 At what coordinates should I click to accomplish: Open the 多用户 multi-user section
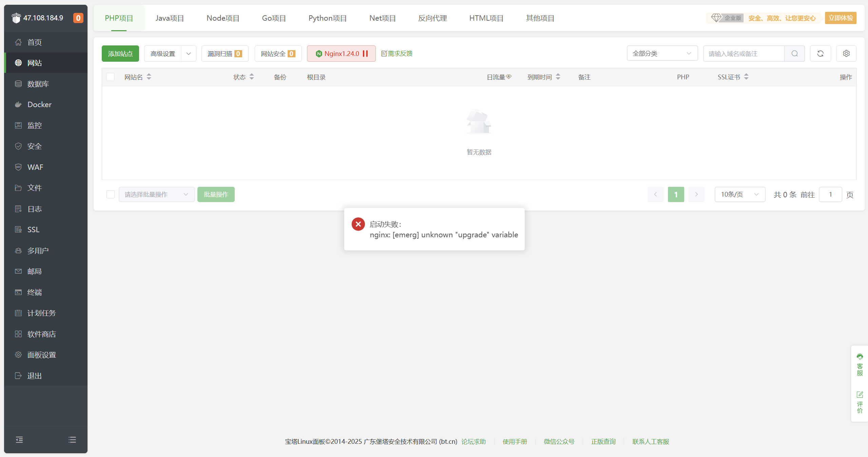pyautogui.click(x=46, y=251)
